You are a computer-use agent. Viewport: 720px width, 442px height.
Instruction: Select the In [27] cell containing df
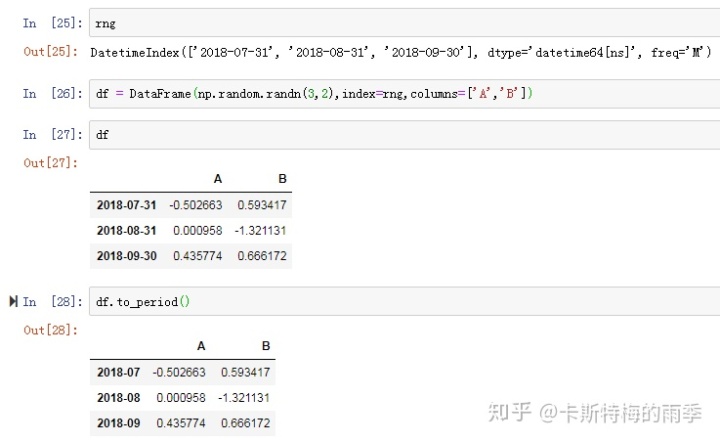(x=405, y=134)
